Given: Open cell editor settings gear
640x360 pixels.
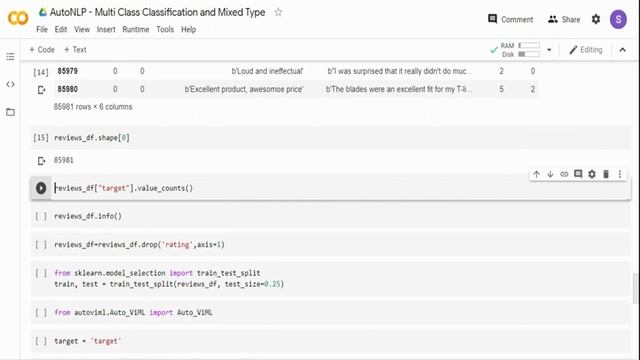Looking at the screenshot, I should click(592, 174).
